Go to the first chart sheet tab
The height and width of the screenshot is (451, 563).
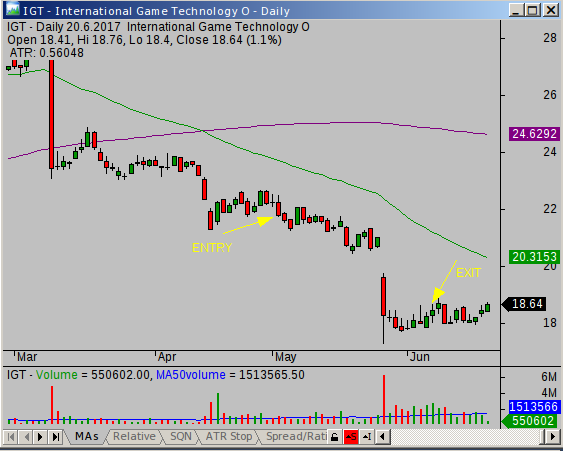click(11, 437)
